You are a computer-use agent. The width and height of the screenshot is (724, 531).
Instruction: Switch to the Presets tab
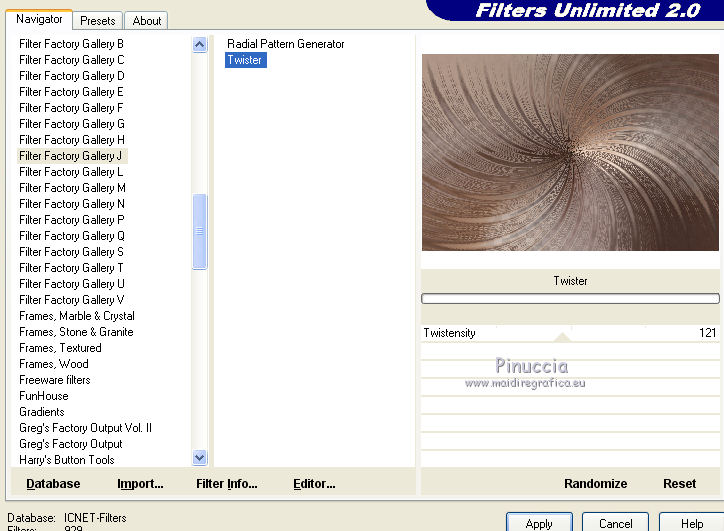[97, 21]
